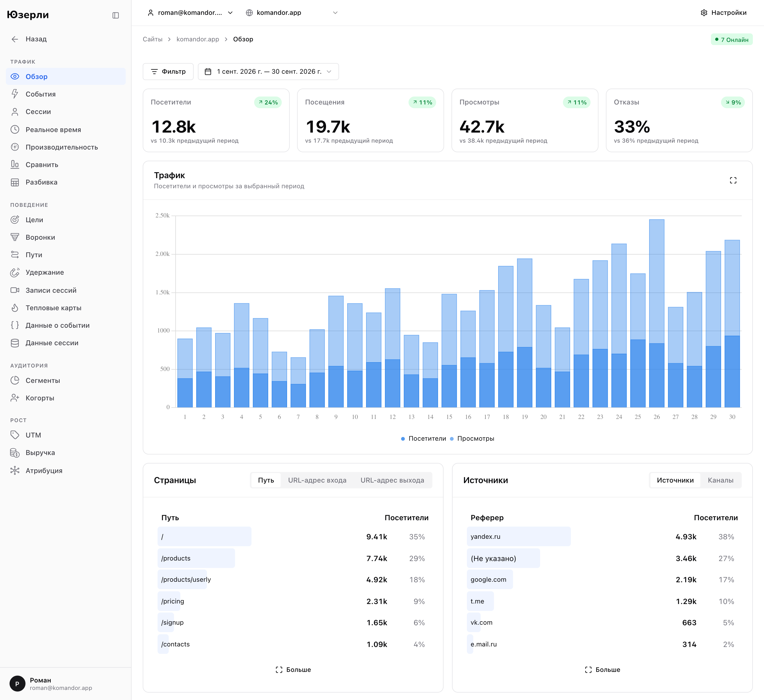764x700 pixels.
Task: Open Сравнить bars icon
Action: point(15,164)
